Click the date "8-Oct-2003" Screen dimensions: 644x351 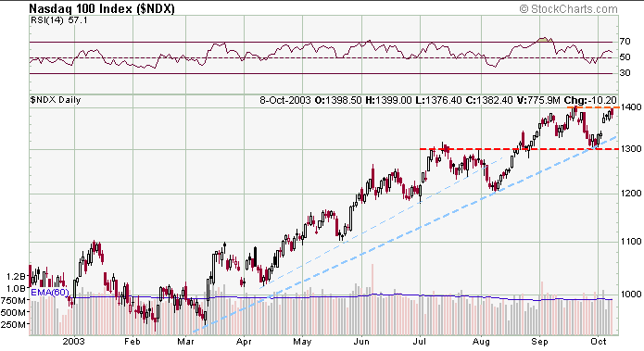[x=285, y=100]
